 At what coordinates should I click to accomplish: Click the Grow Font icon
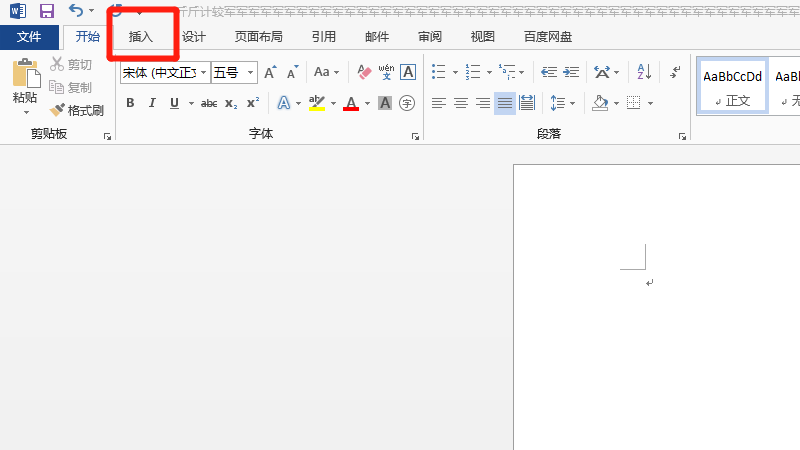[270, 73]
